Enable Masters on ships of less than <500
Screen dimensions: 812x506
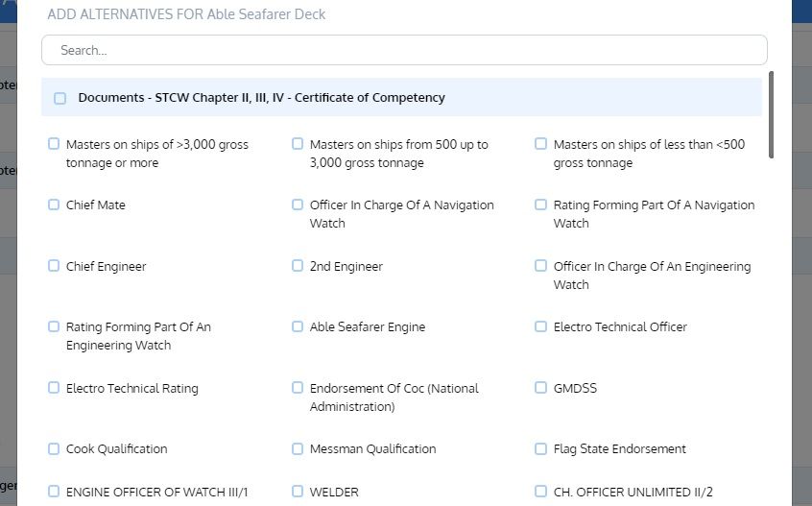pyautogui.click(x=540, y=143)
